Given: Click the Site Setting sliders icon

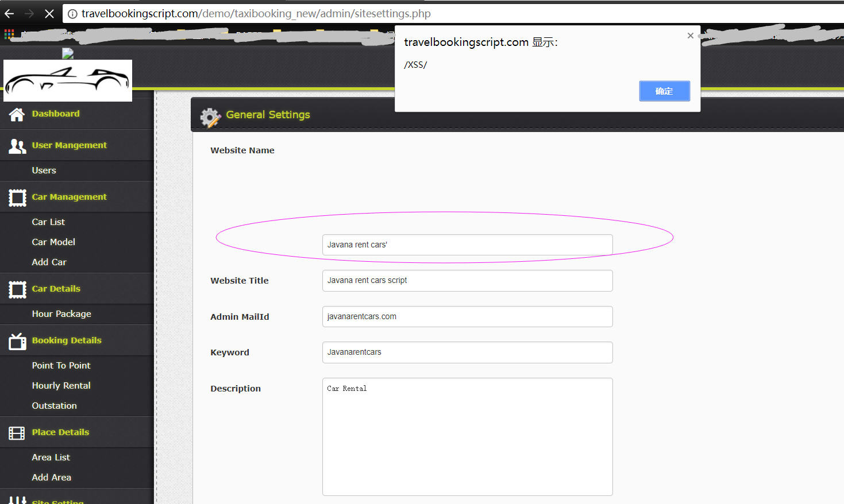Looking at the screenshot, I should tap(17, 501).
